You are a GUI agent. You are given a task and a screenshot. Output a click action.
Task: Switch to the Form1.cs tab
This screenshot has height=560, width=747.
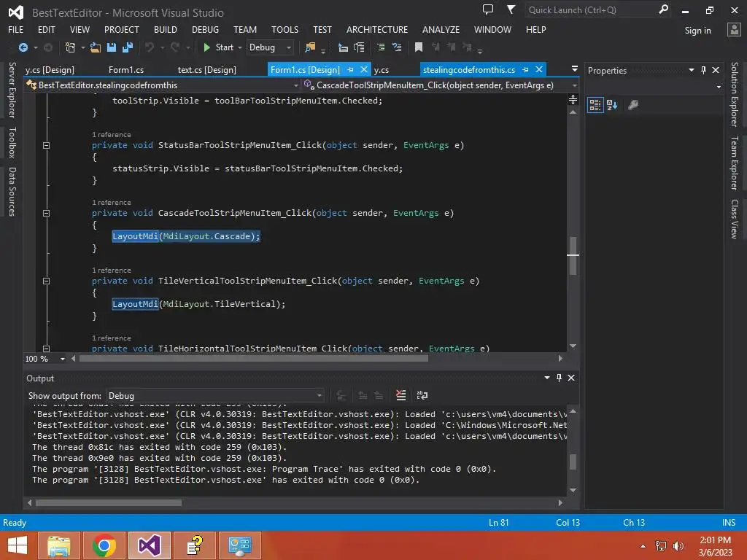125,70
